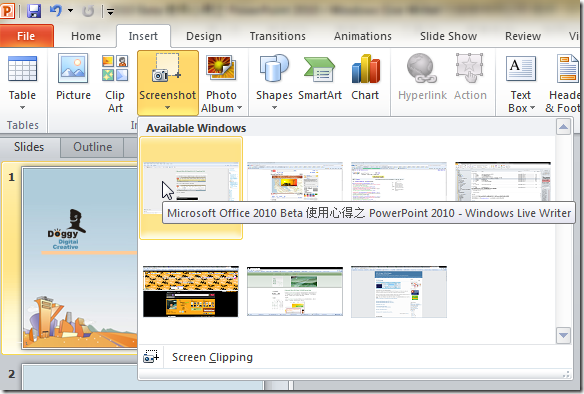Open the Animations ribbon tab

point(362,36)
